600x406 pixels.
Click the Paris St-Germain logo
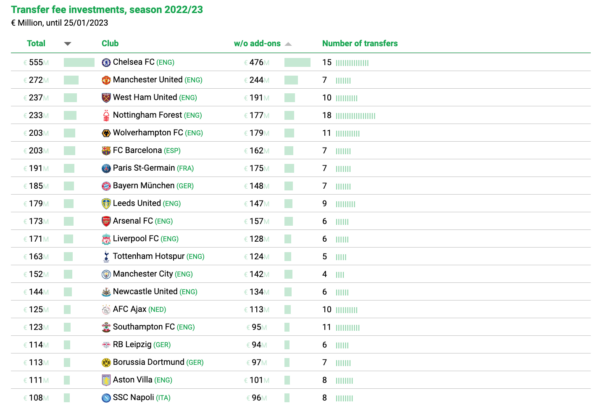coord(106,168)
